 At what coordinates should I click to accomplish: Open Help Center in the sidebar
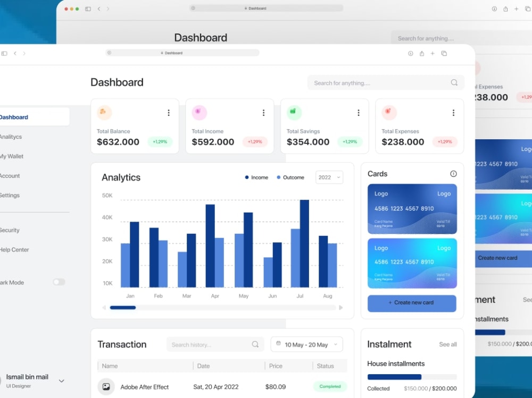coord(14,250)
